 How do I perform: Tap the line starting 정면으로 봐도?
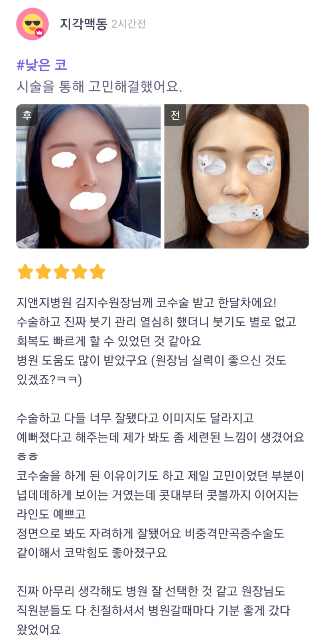point(150,533)
